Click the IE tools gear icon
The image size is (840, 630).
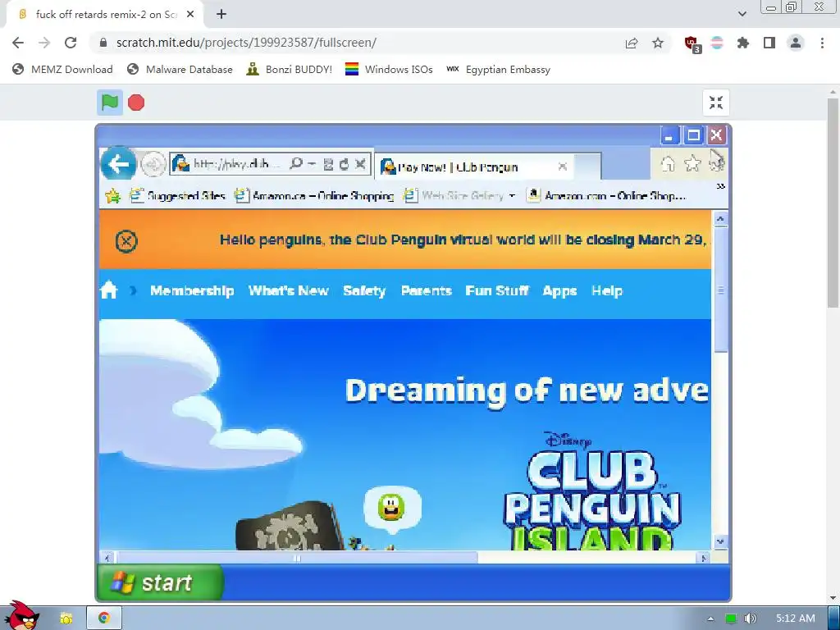(717, 163)
